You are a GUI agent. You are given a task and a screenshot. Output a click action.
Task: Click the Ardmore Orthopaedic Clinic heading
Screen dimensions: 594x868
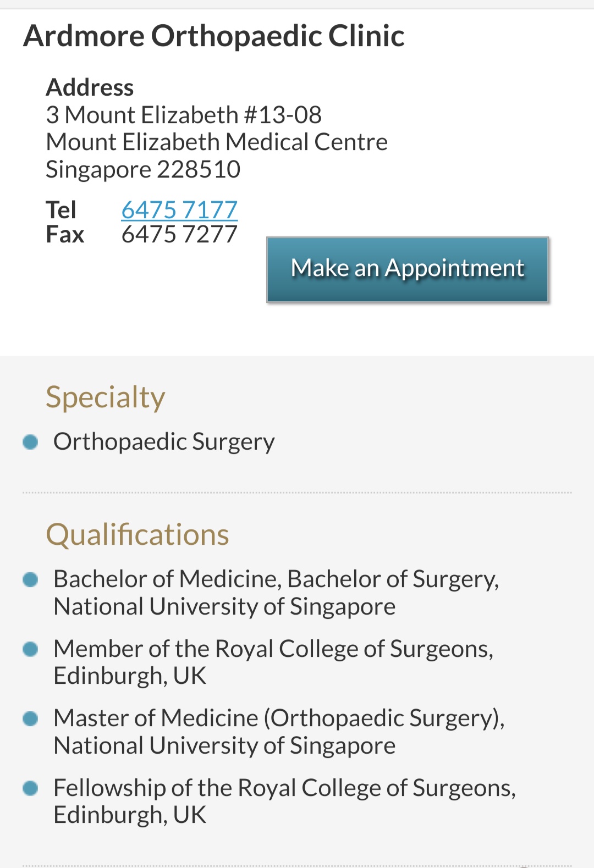[x=214, y=36]
